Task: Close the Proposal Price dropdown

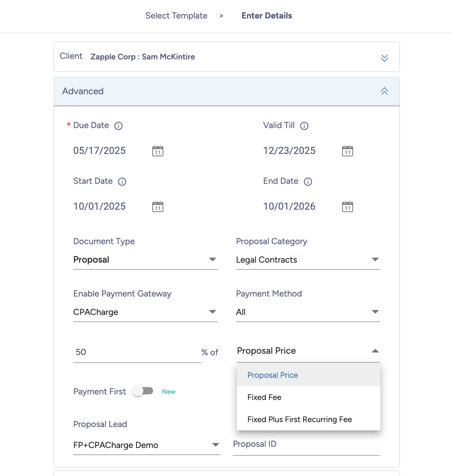Action: pyautogui.click(x=309, y=351)
